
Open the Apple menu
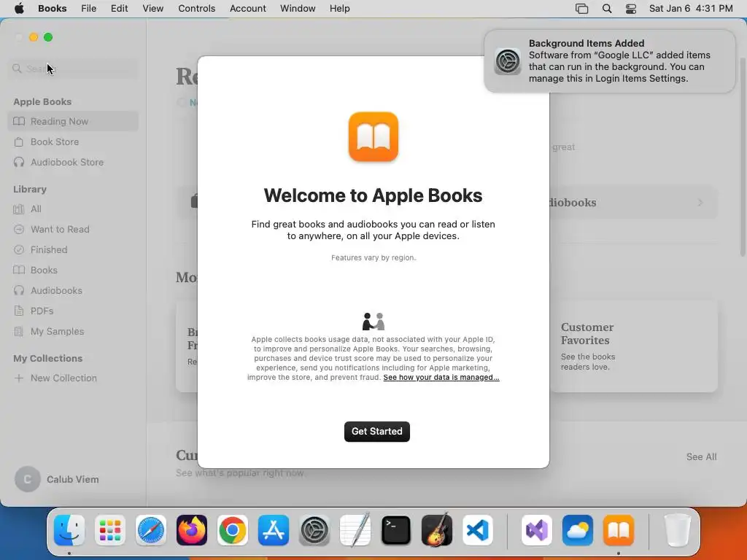[x=19, y=9]
